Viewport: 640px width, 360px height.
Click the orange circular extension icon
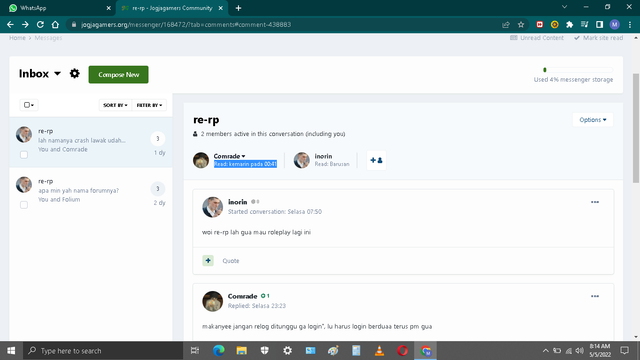(554, 24)
